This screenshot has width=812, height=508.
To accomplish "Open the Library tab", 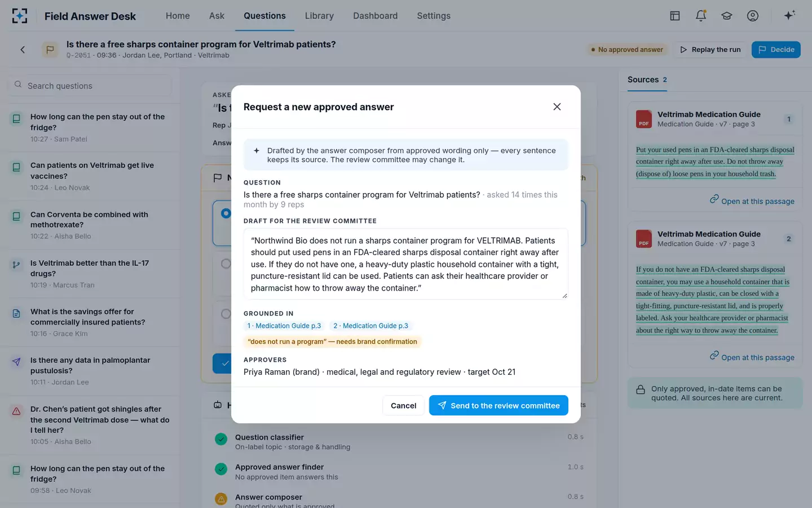I will pos(319,16).
